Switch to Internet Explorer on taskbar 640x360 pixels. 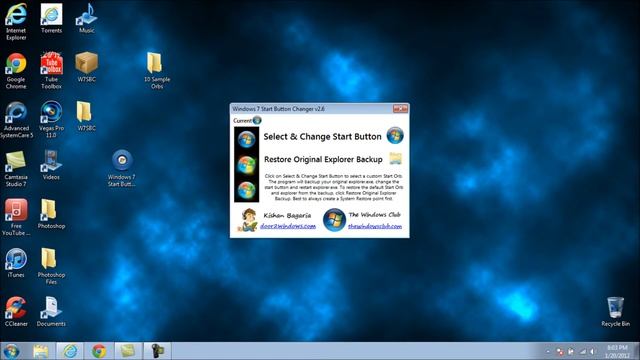click(x=70, y=351)
